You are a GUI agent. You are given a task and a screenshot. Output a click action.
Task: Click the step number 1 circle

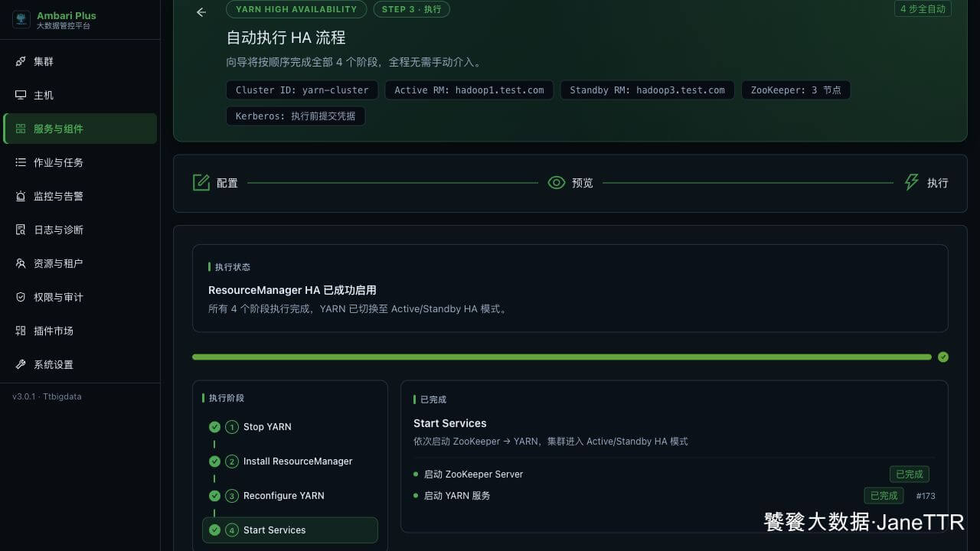(x=232, y=427)
